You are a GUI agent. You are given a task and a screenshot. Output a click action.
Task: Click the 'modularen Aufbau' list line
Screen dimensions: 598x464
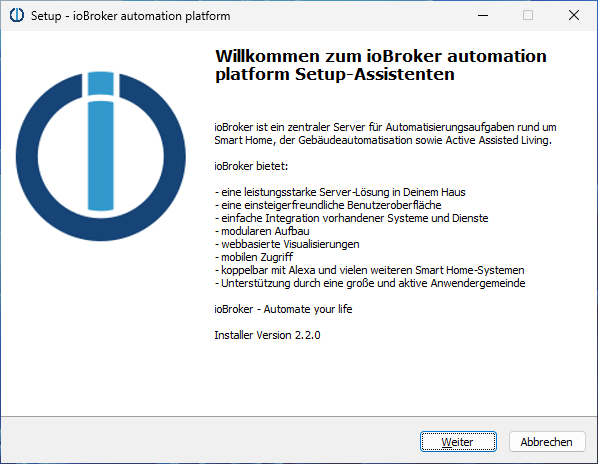pyautogui.click(x=262, y=231)
